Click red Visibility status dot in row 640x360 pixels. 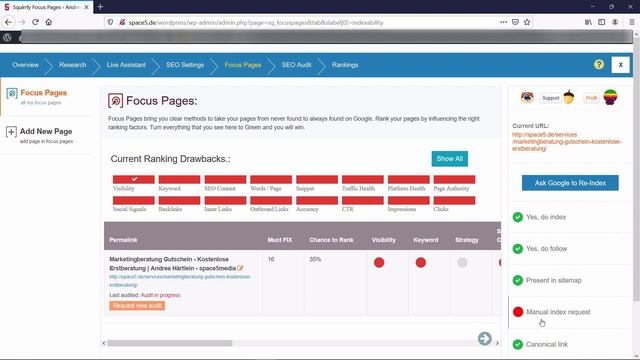(379, 262)
